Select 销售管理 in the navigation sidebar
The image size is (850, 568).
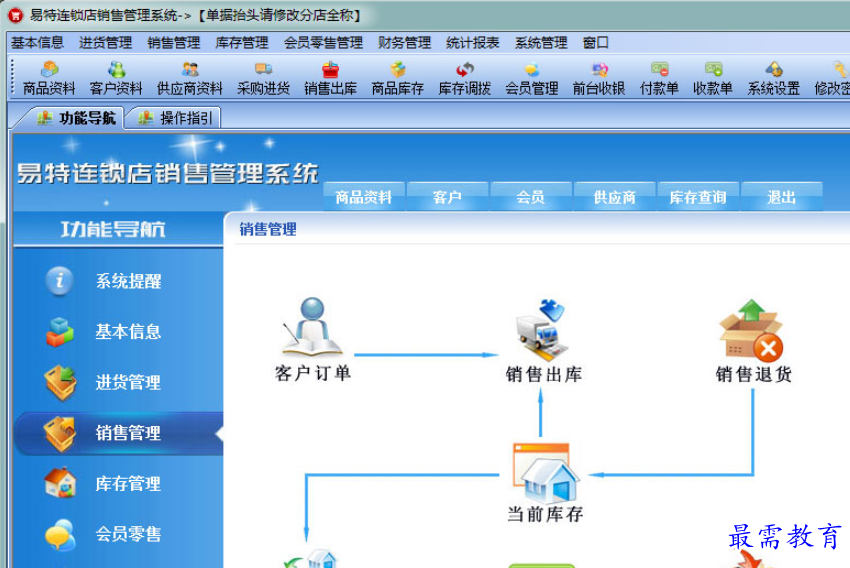pos(119,433)
